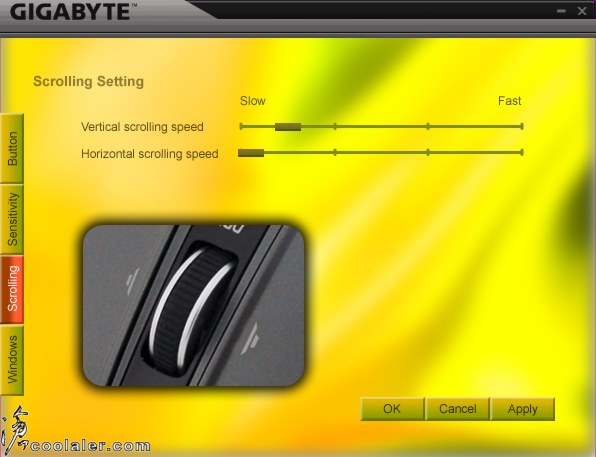Close the Gigabyte settings window
This screenshot has width=596, height=457.
(x=582, y=11)
